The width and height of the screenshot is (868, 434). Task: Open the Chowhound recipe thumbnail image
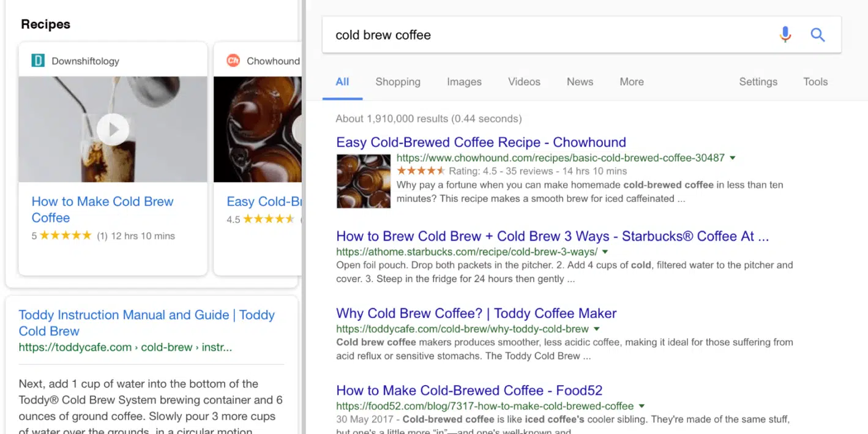(x=364, y=181)
